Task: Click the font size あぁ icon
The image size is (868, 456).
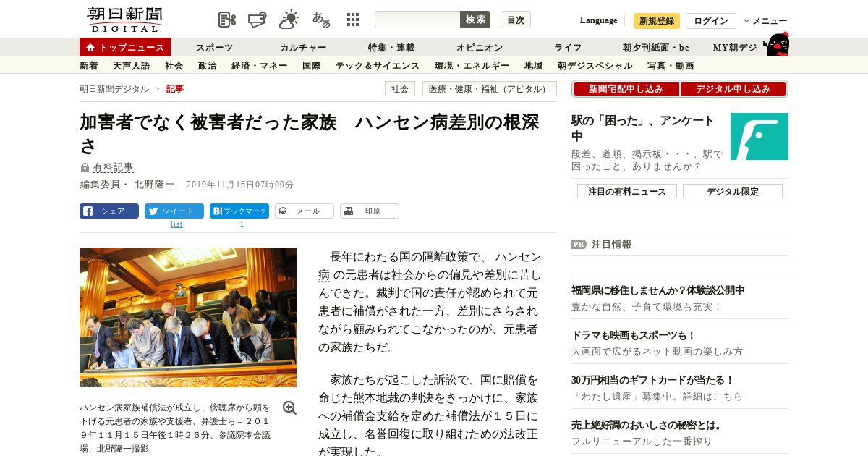Action: [x=321, y=20]
